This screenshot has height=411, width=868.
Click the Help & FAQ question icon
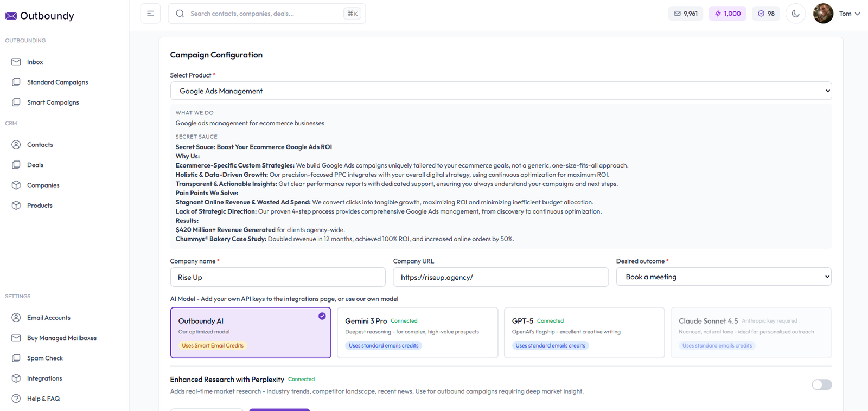click(x=16, y=399)
